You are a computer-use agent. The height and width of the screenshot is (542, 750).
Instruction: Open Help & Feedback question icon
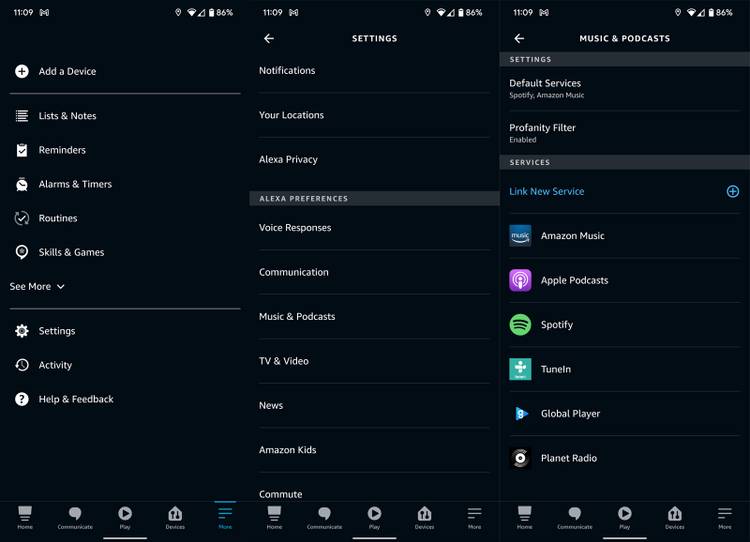(22, 399)
